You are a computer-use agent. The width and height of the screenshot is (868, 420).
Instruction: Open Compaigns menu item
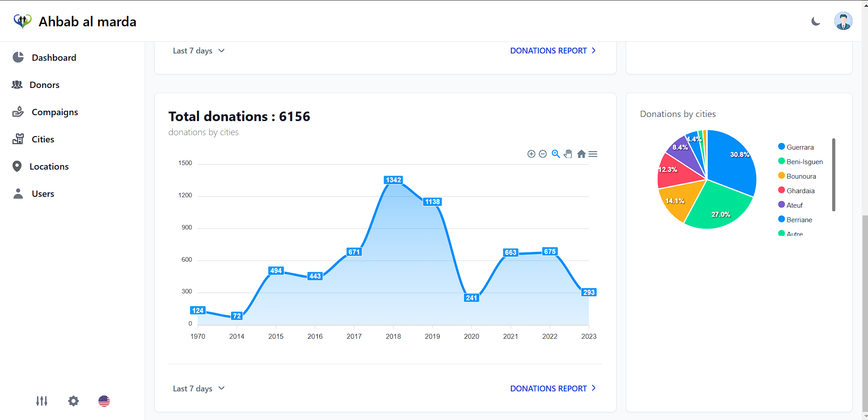point(54,112)
